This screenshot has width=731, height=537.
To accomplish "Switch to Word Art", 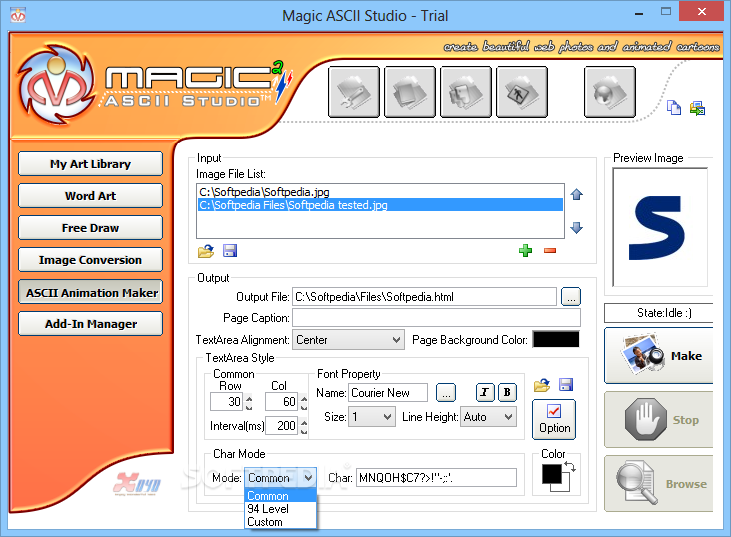I will 90,196.
